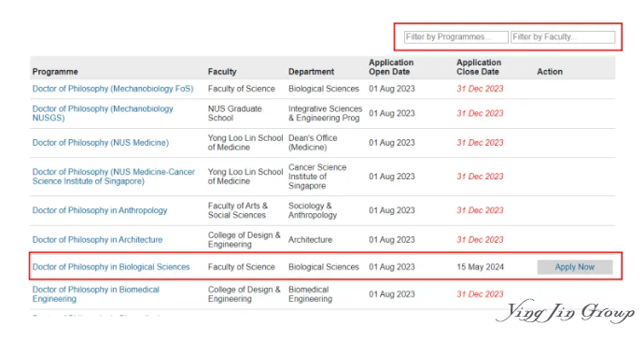This screenshot has width=644, height=341.
Task: Select Faculty of Arts & Social Sciences cell
Action: point(237,210)
